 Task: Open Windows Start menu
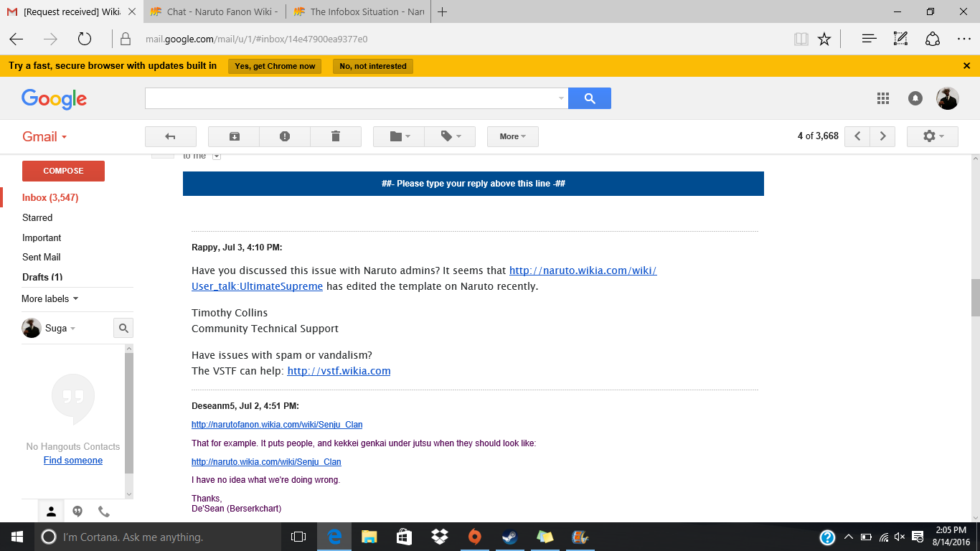click(17, 537)
